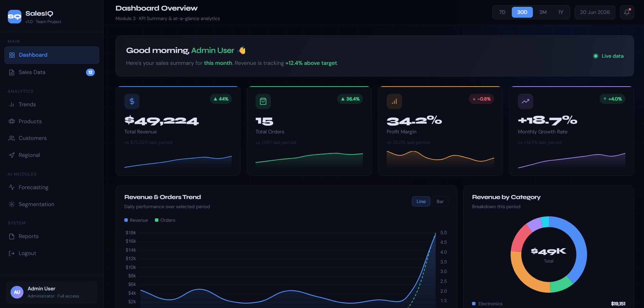Image resolution: width=644 pixels, height=308 pixels.
Task: Click the 44% change badge on Total Revenue
Action: coord(221,99)
